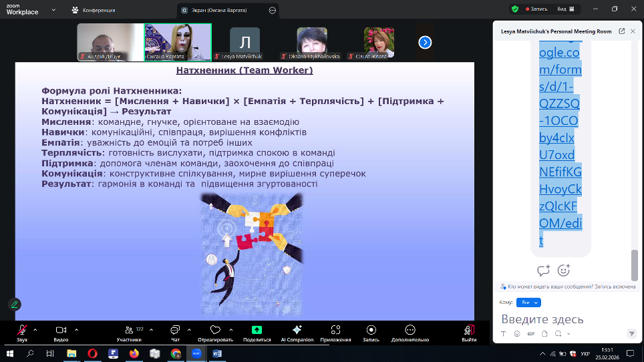Image resolution: width=644 pixels, height=362 pixels.
Task: Open the Кому recipient dropdown in chat
Action: click(528, 303)
